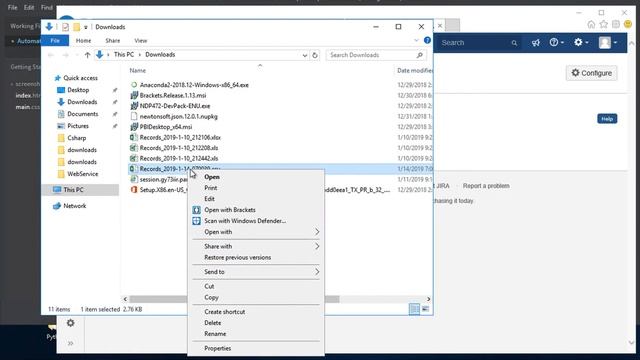Open browser favorites star icon

coord(604,24)
